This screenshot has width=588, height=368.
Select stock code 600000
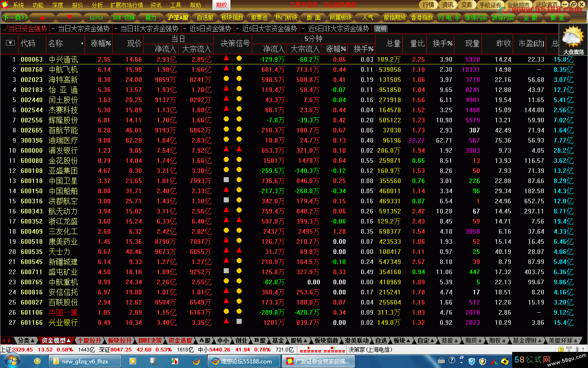[32, 150]
